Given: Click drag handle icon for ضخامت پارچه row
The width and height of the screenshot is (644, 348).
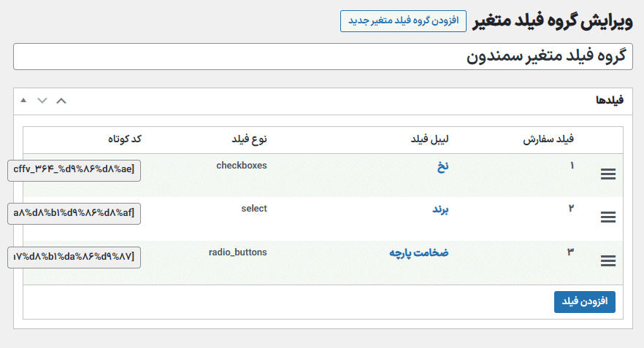Looking at the screenshot, I should [607, 260].
